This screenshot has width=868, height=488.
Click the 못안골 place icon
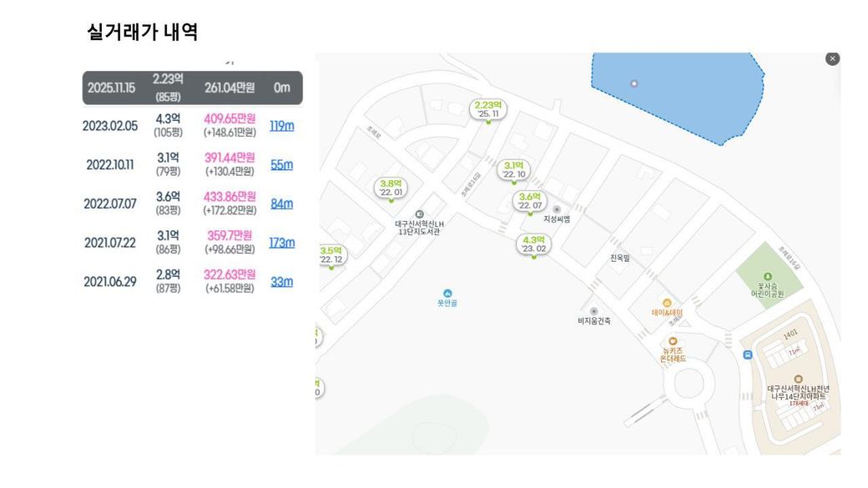(447, 293)
